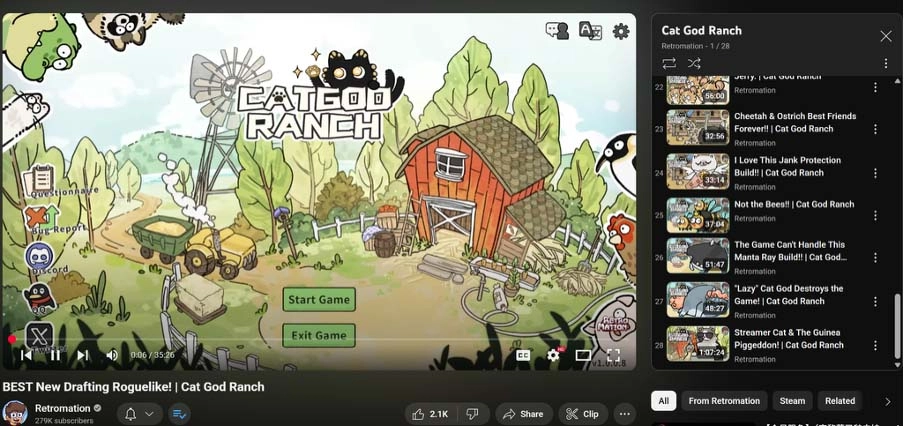Open Discord icon in game menu

[40, 257]
